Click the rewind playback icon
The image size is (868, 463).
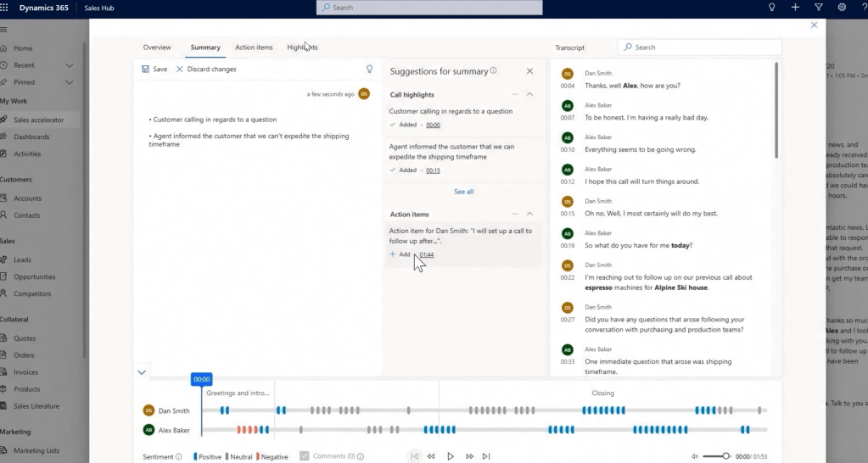pos(431,456)
